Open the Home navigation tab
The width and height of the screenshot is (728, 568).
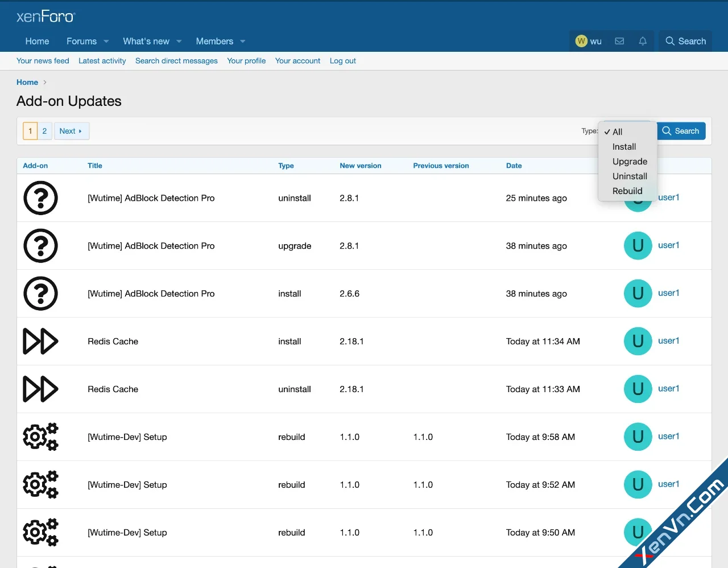coord(38,42)
